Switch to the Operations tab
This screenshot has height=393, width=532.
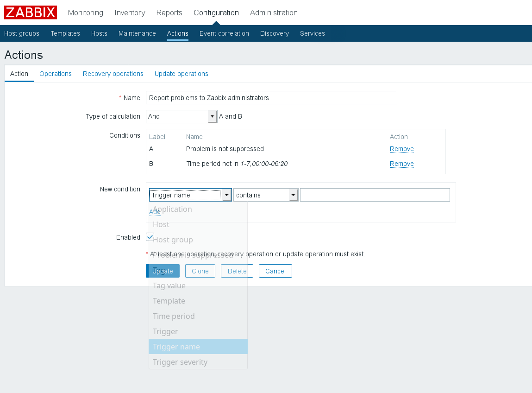[55, 74]
